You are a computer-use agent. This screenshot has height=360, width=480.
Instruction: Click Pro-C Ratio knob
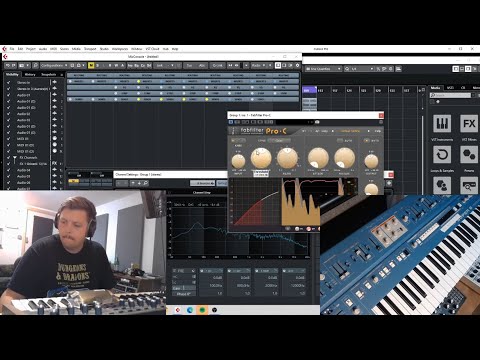tap(287, 158)
